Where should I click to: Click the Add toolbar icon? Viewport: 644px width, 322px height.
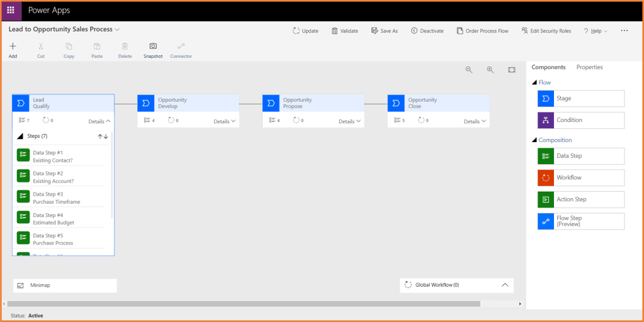(13, 47)
